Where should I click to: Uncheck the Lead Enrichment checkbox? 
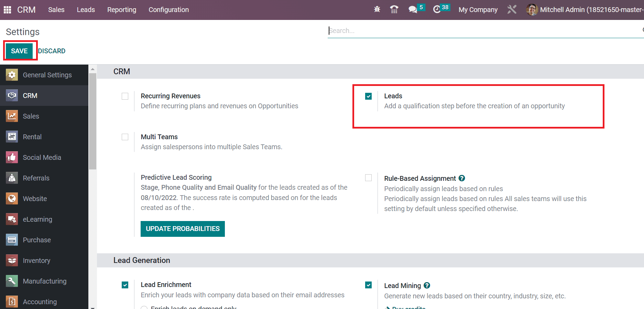(x=125, y=285)
